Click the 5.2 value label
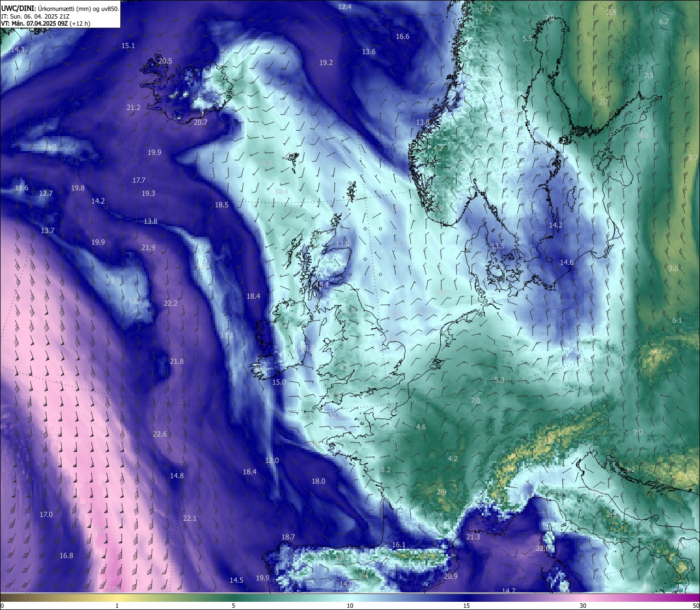The image size is (700, 610). coord(386,470)
